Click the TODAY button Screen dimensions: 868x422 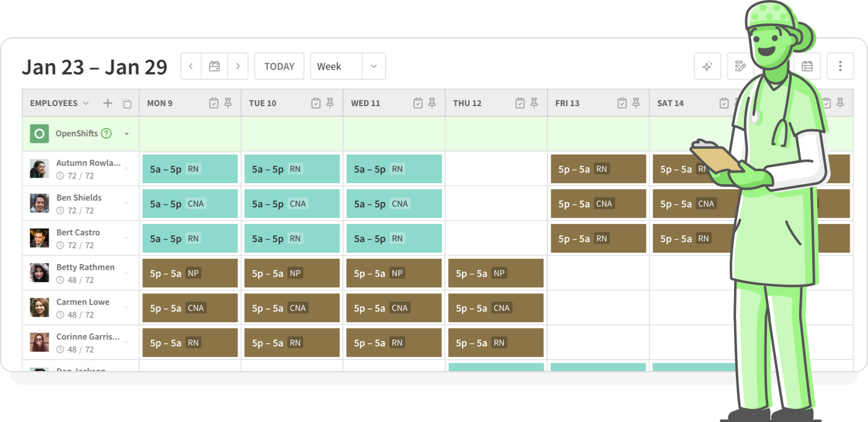click(279, 66)
